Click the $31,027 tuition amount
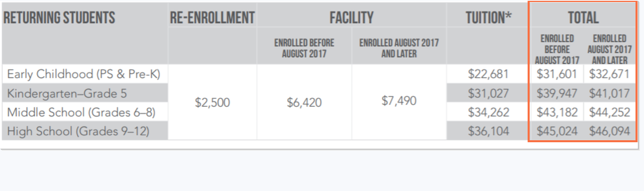 point(488,93)
